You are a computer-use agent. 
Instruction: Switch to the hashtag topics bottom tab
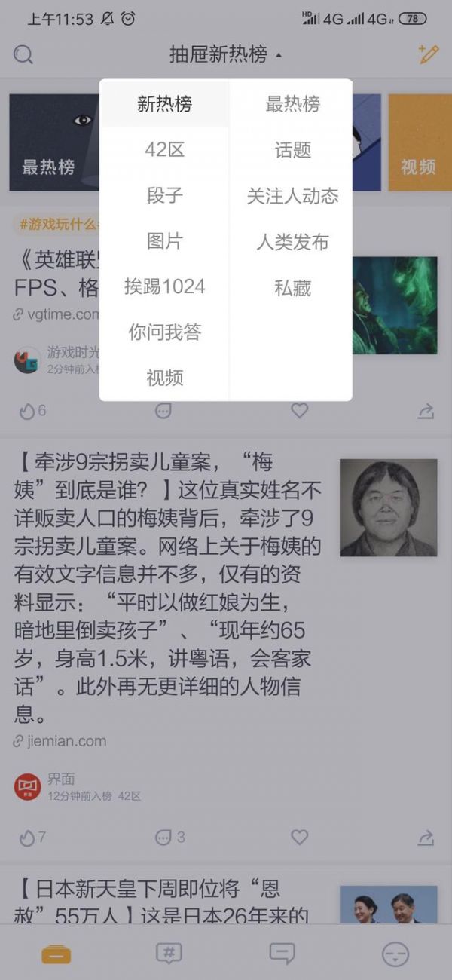[169, 954]
